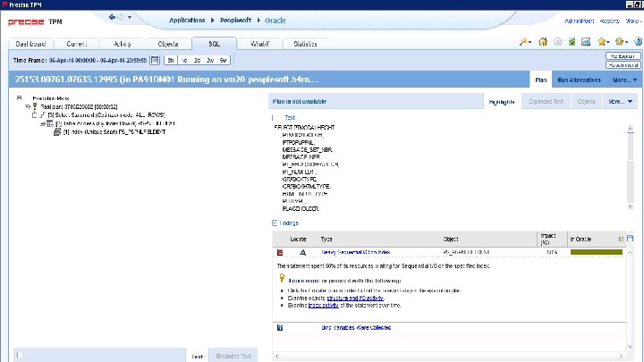
Task: Click the envelope email icon
Action: [586, 41]
